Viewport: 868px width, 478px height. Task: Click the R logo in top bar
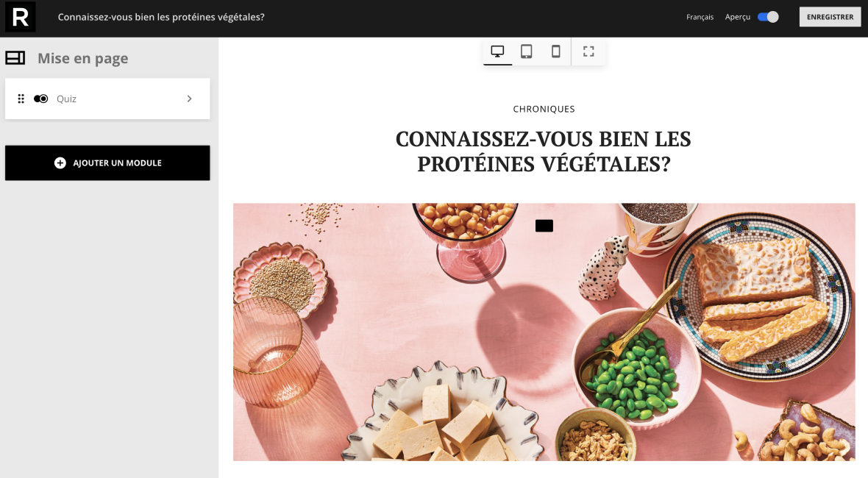(x=20, y=17)
